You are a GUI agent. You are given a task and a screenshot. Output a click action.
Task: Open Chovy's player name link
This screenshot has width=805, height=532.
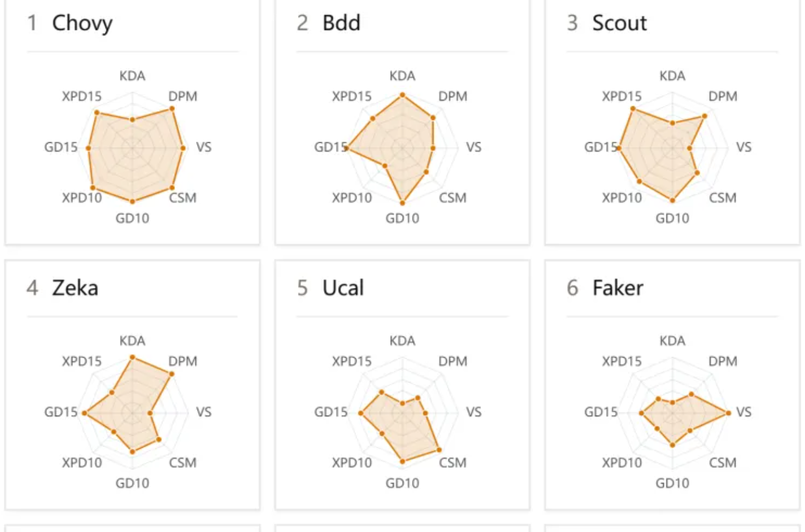tap(82, 23)
